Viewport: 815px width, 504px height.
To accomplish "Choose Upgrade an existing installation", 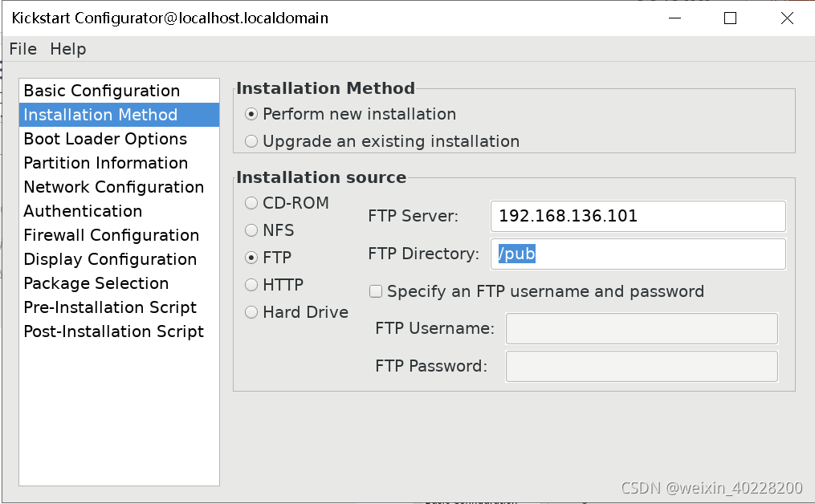I will (x=252, y=141).
